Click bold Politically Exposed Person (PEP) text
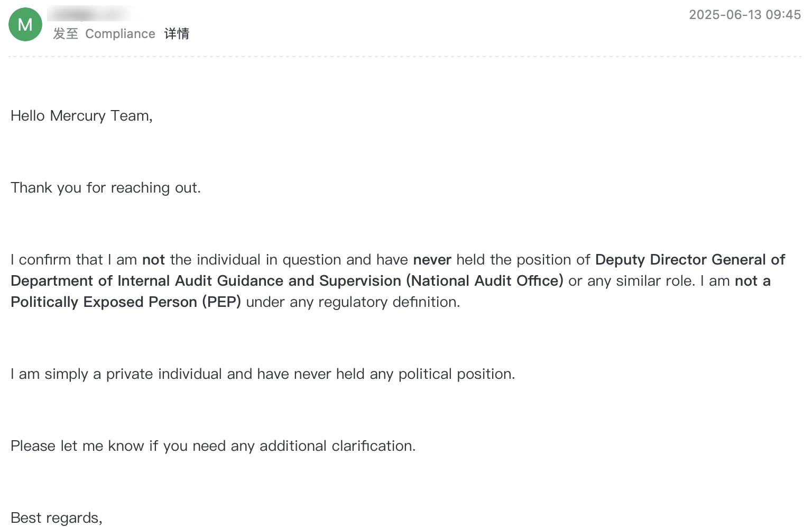Viewport: 812px width, 527px height. 126,302
